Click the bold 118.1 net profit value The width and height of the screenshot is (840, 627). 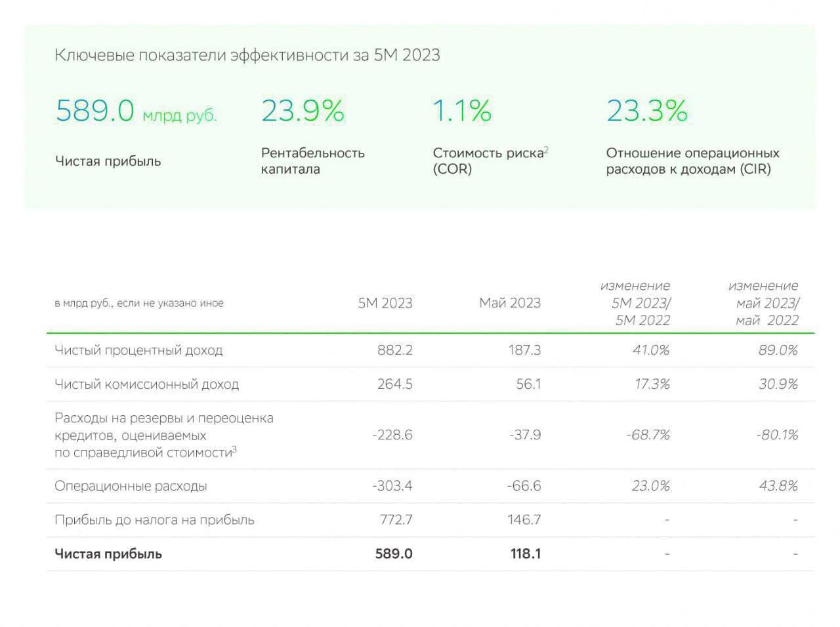tap(526, 554)
